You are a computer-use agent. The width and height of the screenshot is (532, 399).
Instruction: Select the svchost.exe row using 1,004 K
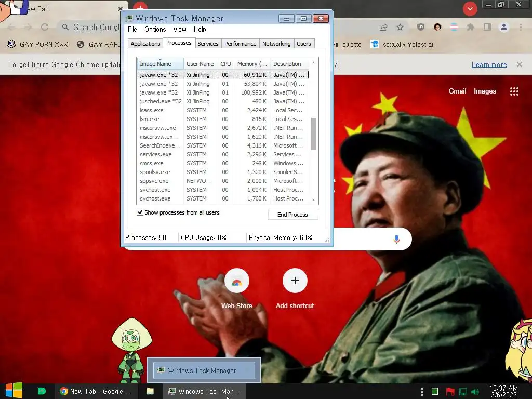pyautogui.click(x=223, y=190)
